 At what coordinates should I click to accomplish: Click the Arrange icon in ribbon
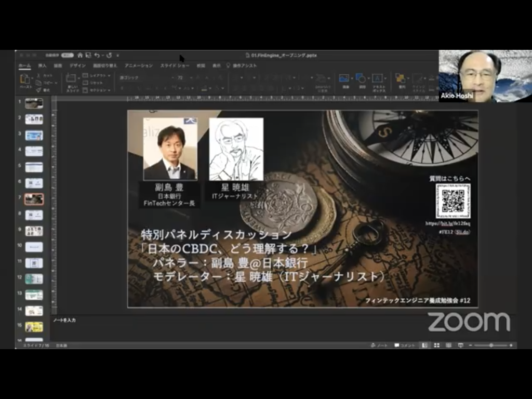click(x=401, y=78)
